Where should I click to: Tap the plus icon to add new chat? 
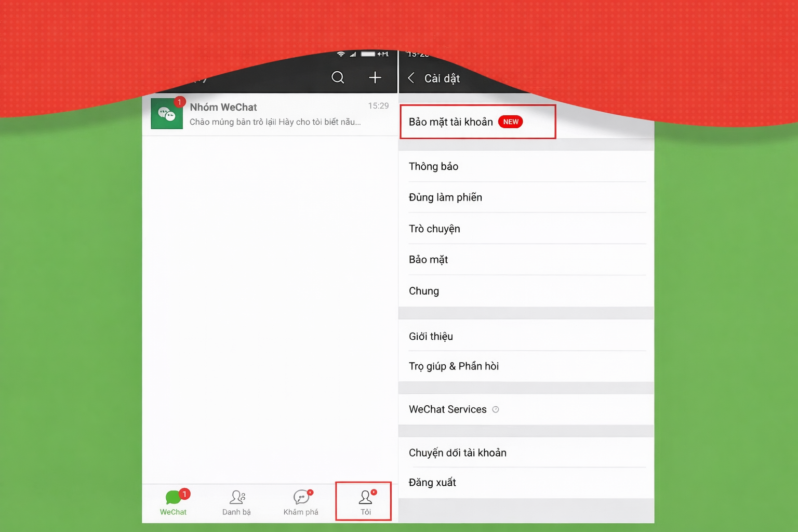375,77
